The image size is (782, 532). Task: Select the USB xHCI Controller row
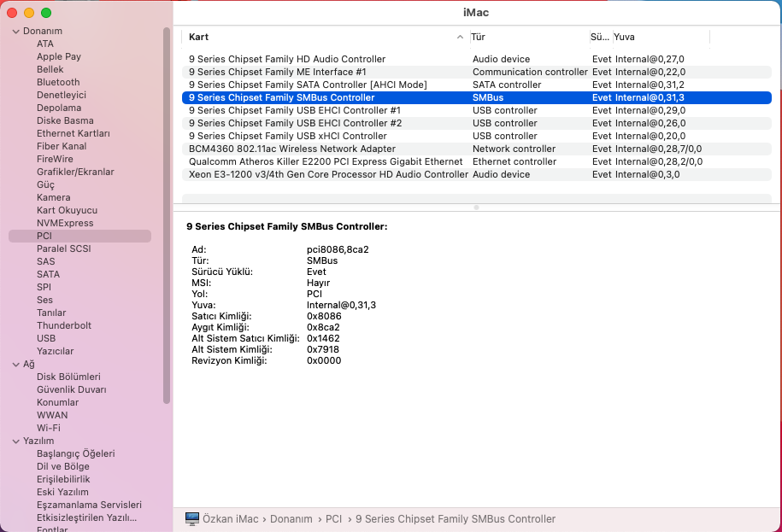287,136
